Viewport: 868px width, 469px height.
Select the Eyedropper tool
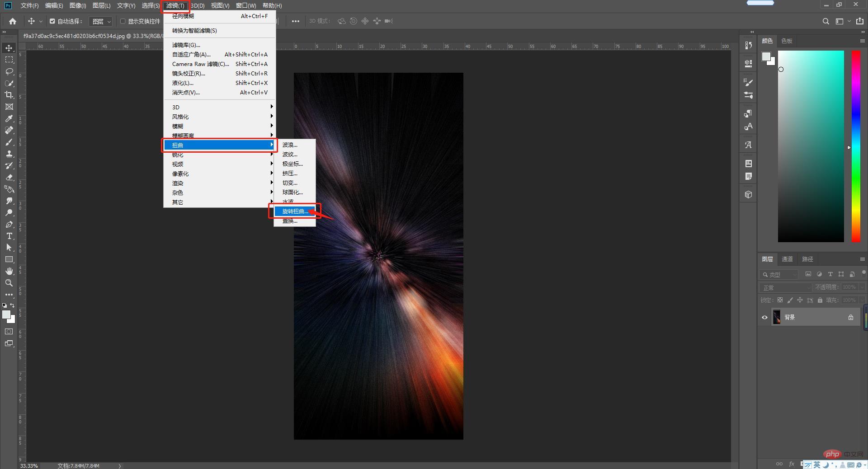(9, 118)
